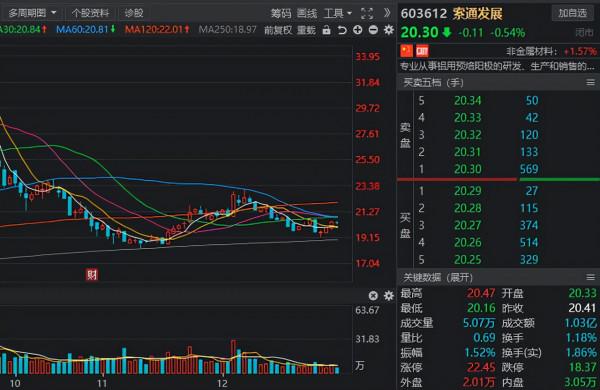Screen dimensions: 600x390
Task: Open the 多周期图 dropdown
Action: coord(32,13)
